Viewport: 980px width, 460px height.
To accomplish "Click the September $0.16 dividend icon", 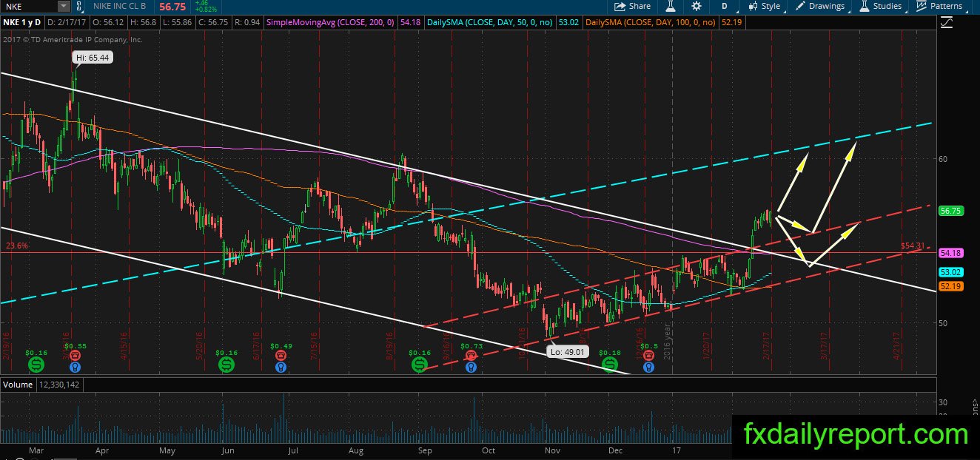I will click(420, 365).
